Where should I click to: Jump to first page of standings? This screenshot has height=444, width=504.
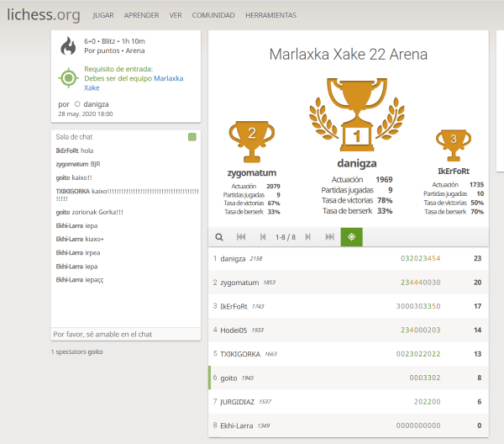241,237
